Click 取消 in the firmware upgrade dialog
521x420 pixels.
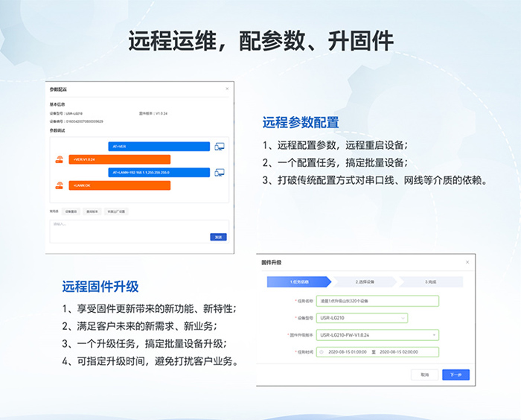click(424, 375)
